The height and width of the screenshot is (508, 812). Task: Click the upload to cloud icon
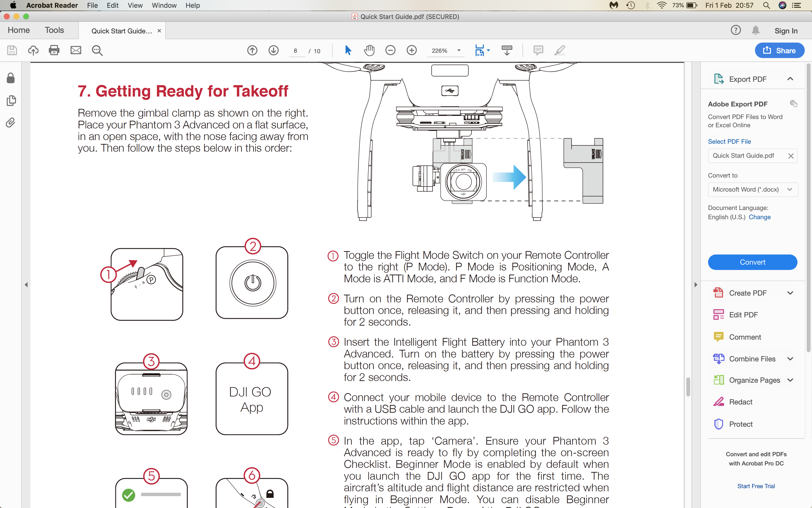[33, 50]
